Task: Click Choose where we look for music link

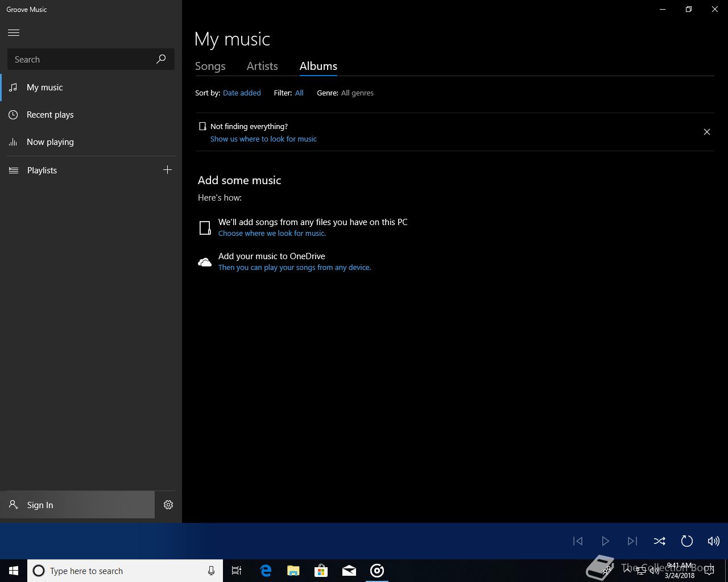Action: click(x=272, y=233)
